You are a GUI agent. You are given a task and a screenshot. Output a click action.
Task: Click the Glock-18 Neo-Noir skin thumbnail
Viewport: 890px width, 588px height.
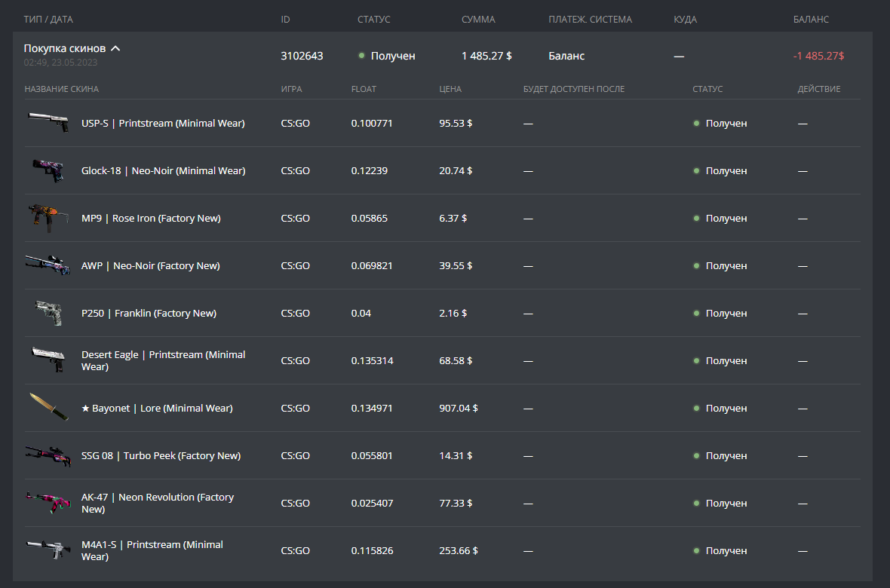tap(48, 170)
